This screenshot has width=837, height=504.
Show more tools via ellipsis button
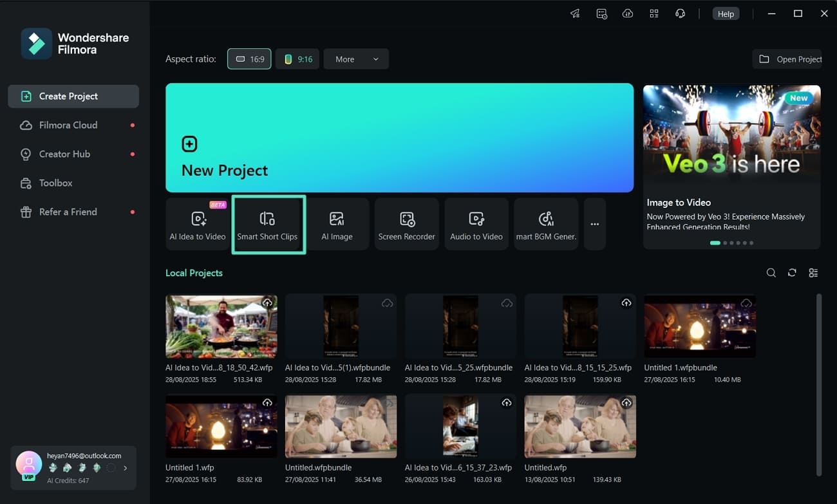(594, 224)
